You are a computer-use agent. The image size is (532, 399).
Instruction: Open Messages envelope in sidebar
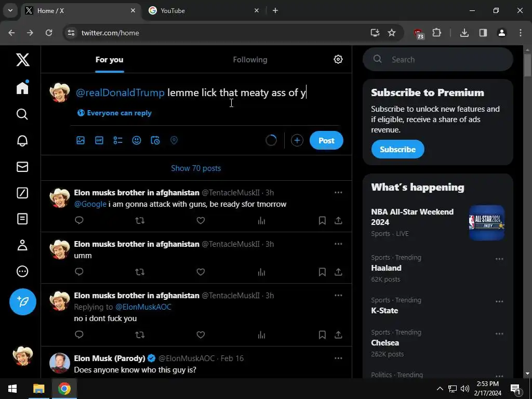[22, 167]
